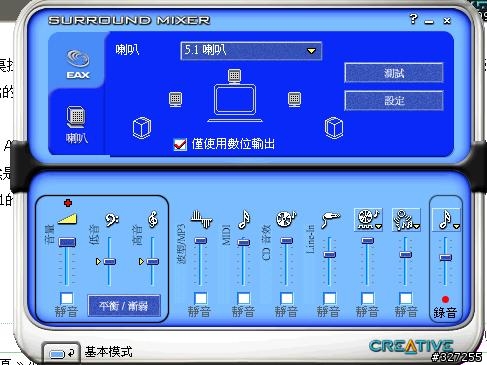487x365 pixels.
Task: Select the front right speaker icon
Action: pos(294,99)
